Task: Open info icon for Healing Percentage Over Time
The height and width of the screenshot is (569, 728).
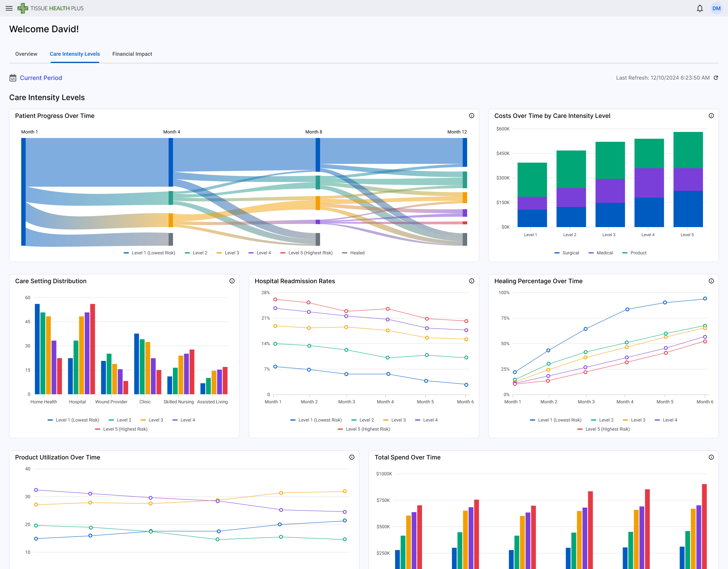Action: (711, 281)
